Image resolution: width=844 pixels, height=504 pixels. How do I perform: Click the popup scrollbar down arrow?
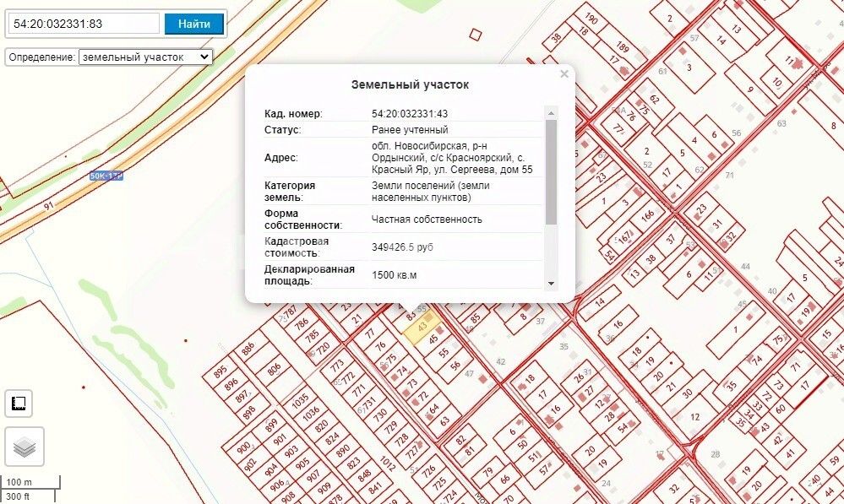click(551, 284)
